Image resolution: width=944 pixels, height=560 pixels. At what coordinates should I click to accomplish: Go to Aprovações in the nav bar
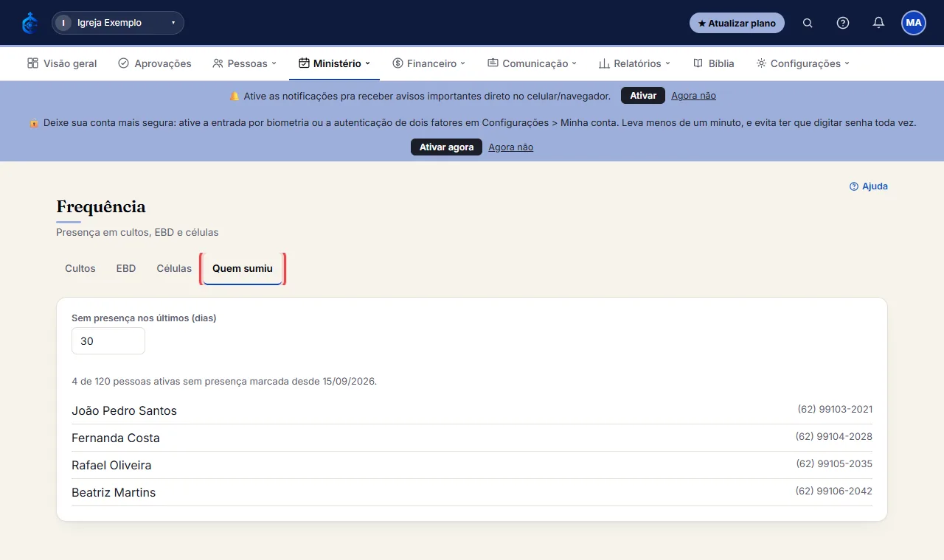click(x=155, y=63)
